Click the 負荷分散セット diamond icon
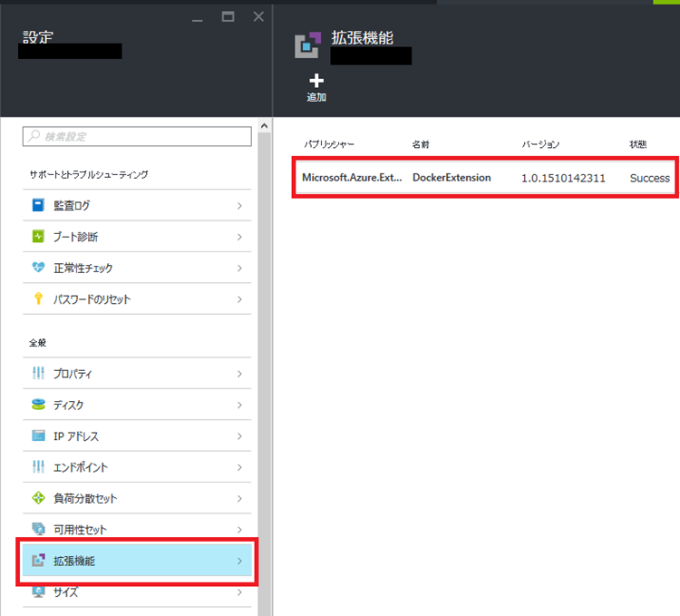Viewport: 680px width, 616px height. [38, 498]
